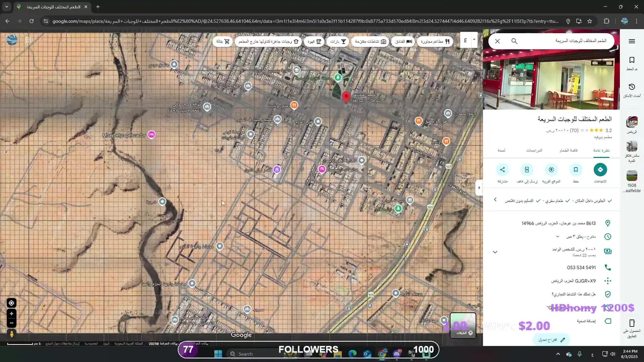The height and width of the screenshot is (362, 644).
Task: Click Mhaybelyn pescador pink map marker
Action: (151, 135)
